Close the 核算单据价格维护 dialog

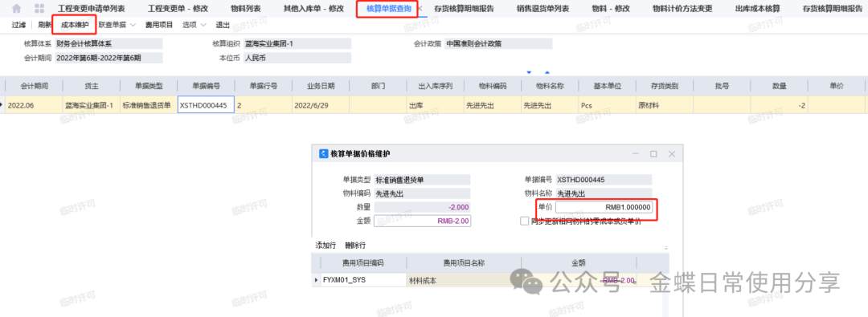[x=672, y=154]
